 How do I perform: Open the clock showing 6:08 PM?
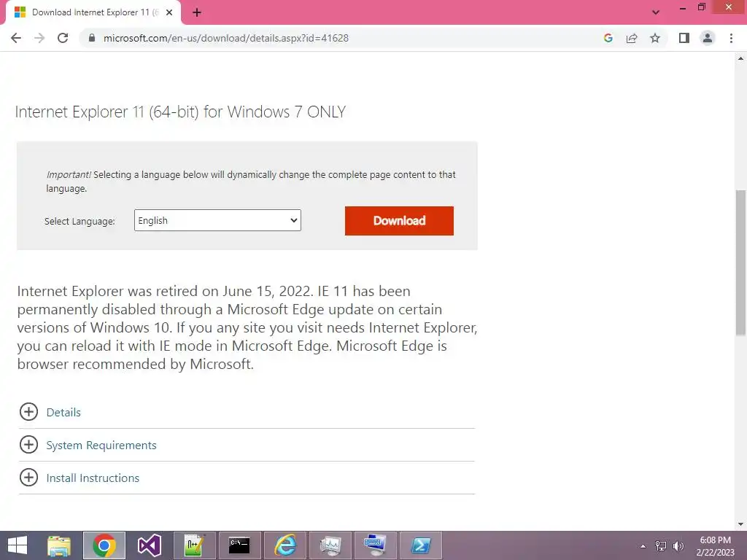715,546
